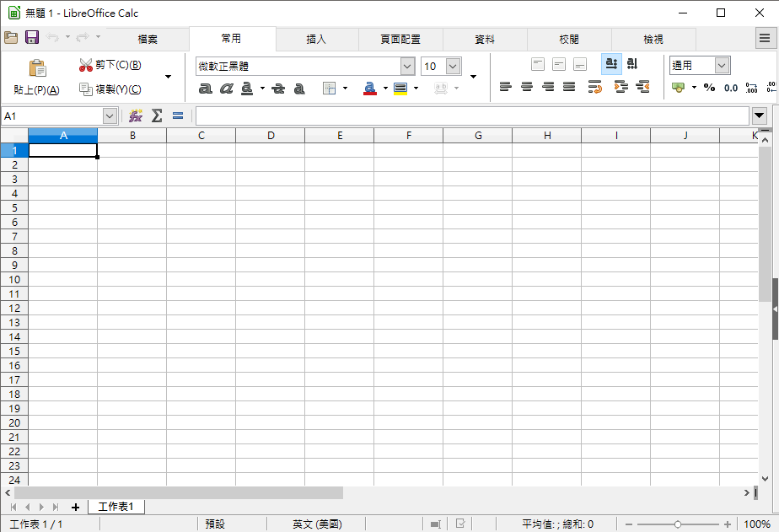This screenshot has height=532, width=779.
Task: Apply the red font color
Action: point(369,89)
